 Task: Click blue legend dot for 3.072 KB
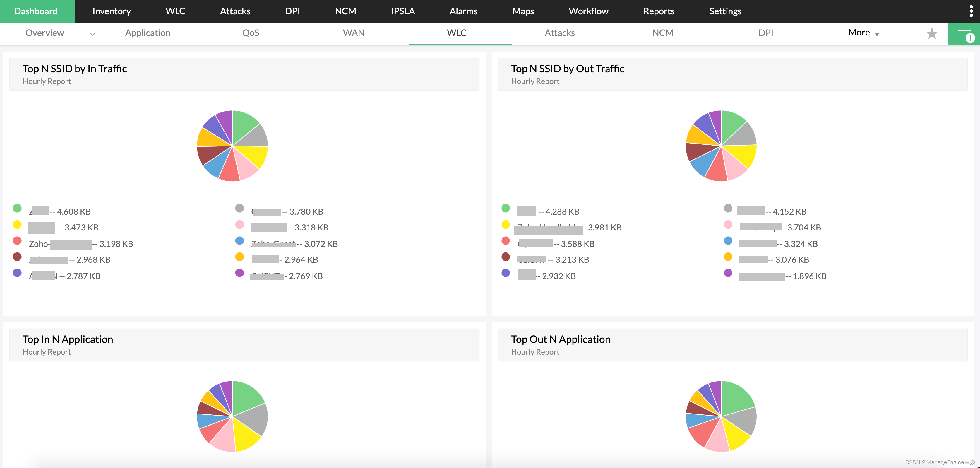[240, 240]
